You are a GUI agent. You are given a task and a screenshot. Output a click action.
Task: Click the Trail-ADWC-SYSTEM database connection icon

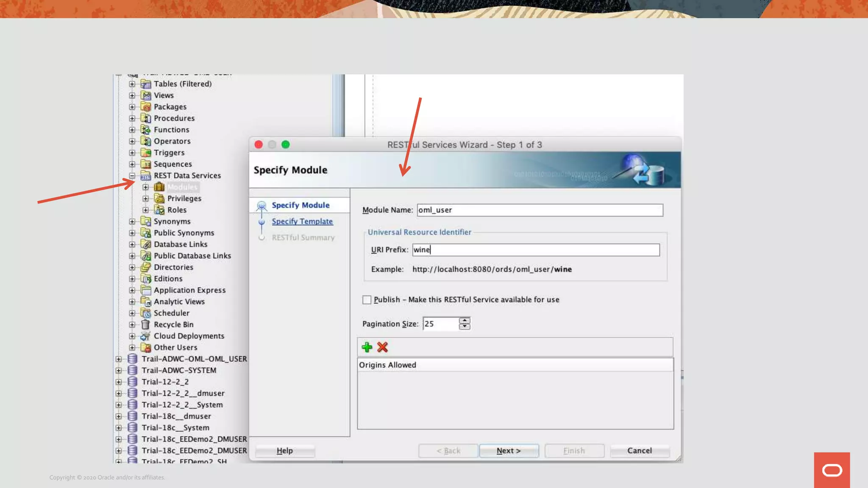132,370
